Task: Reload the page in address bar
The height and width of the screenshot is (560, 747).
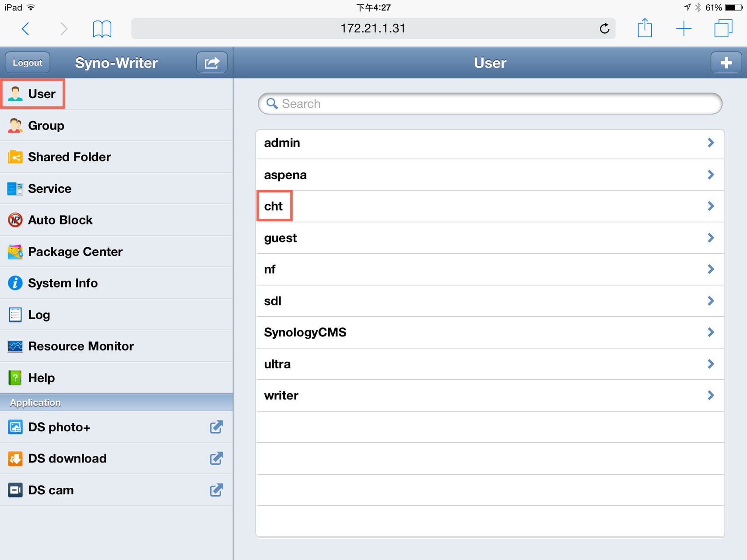Action: (x=604, y=28)
